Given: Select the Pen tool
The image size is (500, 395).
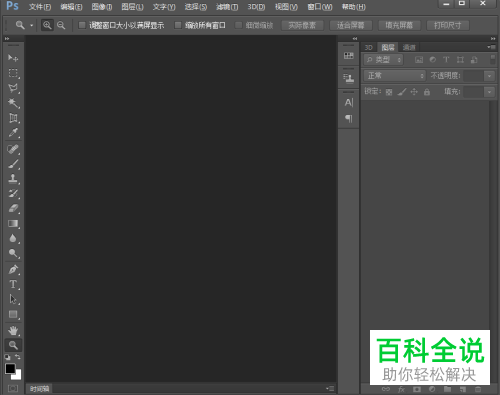Looking at the screenshot, I should 13,269.
